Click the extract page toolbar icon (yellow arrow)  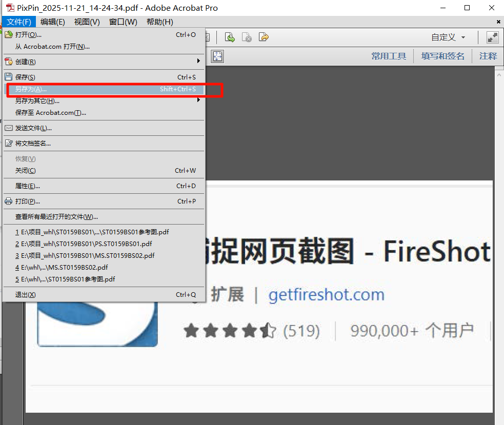pyautogui.click(x=264, y=37)
